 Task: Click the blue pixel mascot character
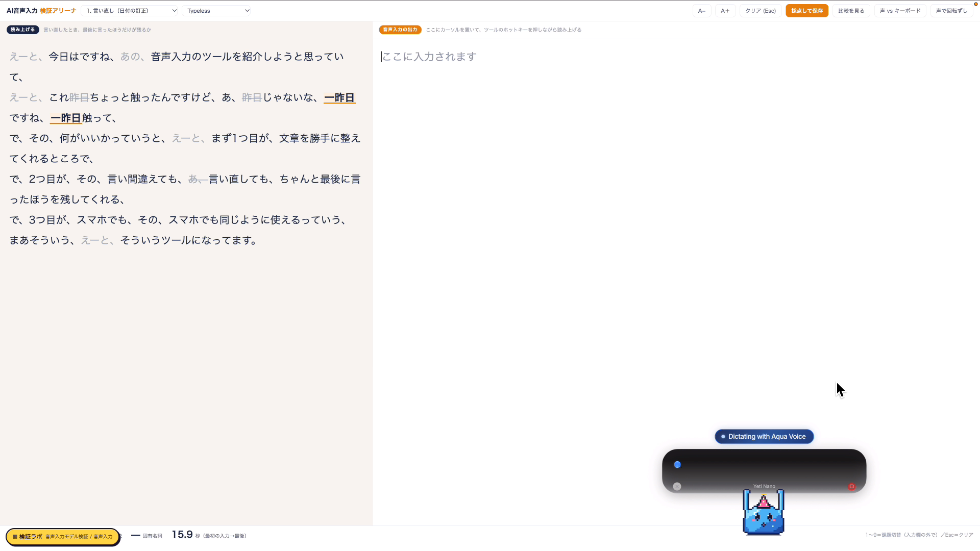763,513
